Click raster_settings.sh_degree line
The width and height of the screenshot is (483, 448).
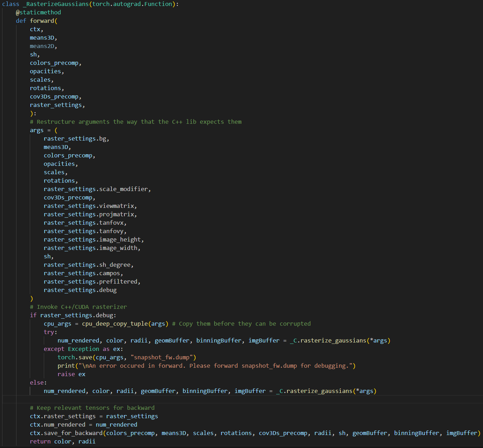(x=89, y=265)
